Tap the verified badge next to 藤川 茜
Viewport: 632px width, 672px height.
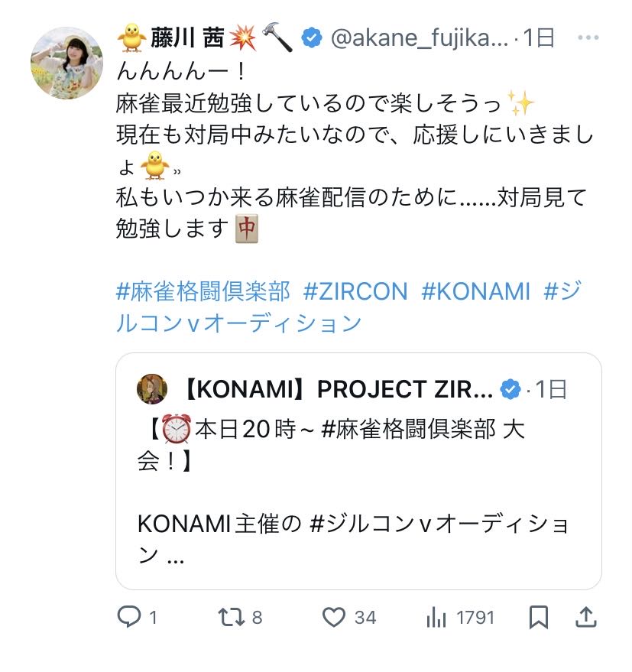pos(311,37)
